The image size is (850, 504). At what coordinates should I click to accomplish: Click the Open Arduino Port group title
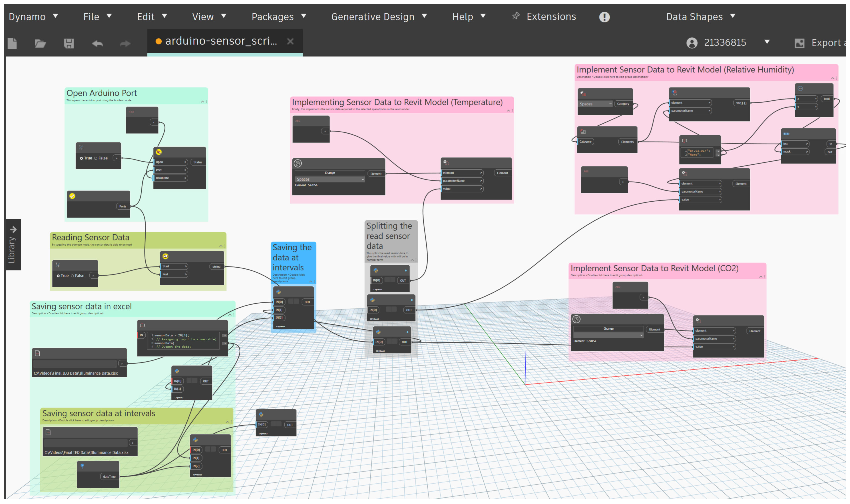click(102, 93)
